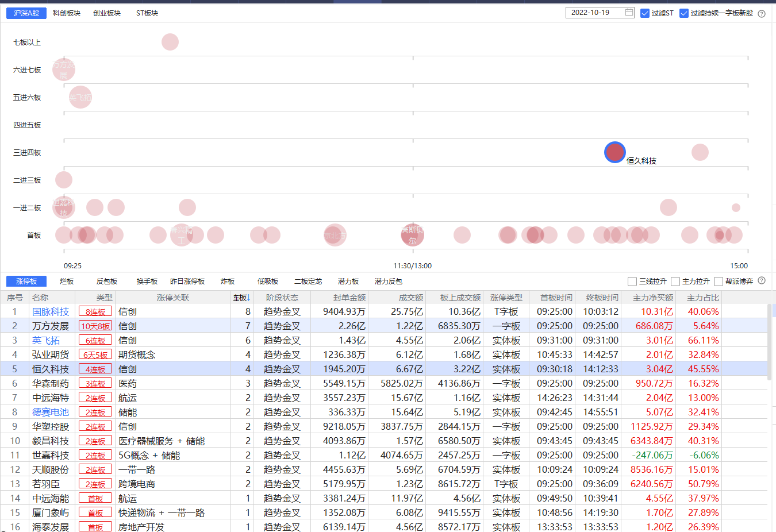Click the faded bubble in the 三进四板 row

(700, 152)
